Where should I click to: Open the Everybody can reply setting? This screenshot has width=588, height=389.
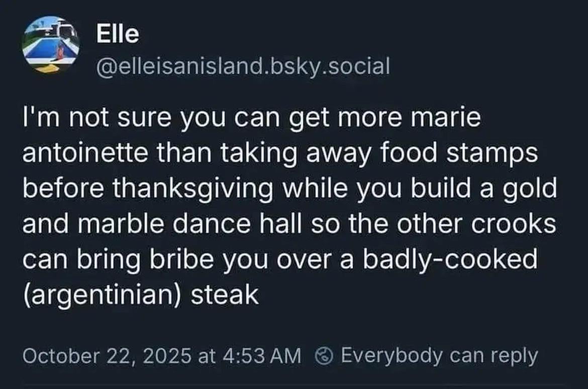[x=439, y=356]
